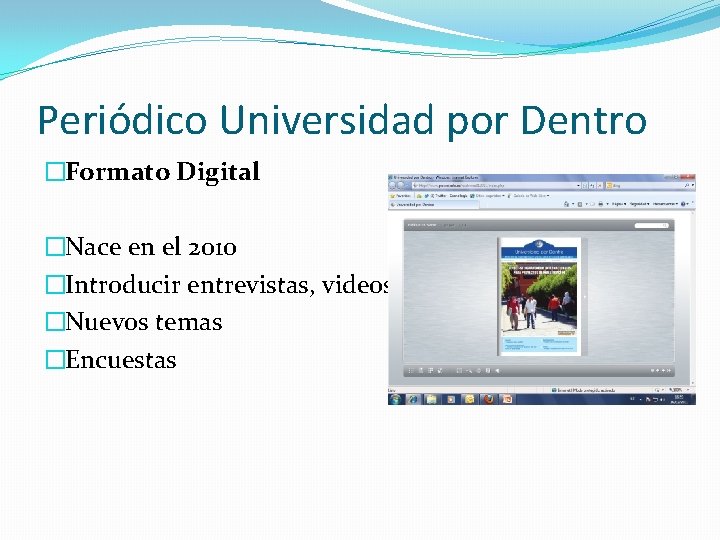This screenshot has width=720, height=540.
Task: Click the magnifier search icon in Bing box
Action: click(x=687, y=186)
